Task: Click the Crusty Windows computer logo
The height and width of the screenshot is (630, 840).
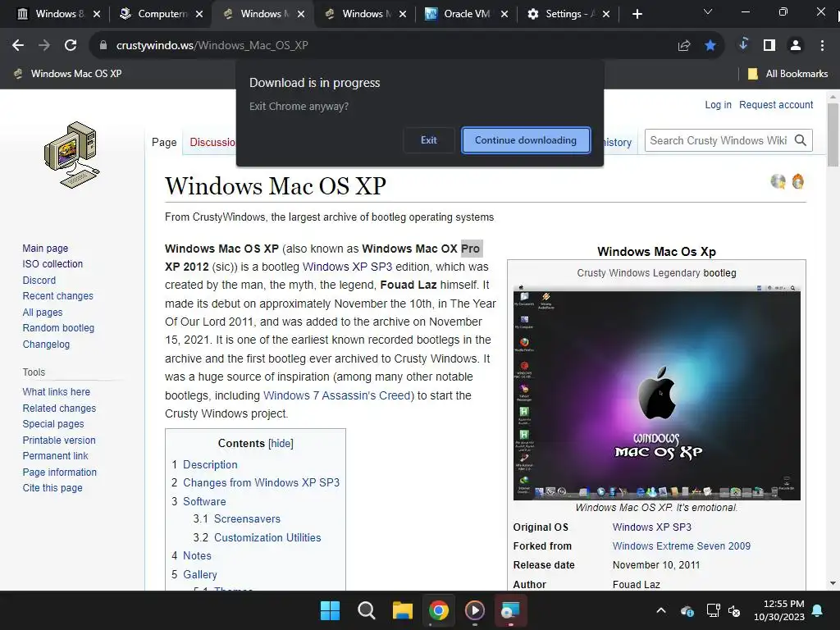Action: (72, 155)
